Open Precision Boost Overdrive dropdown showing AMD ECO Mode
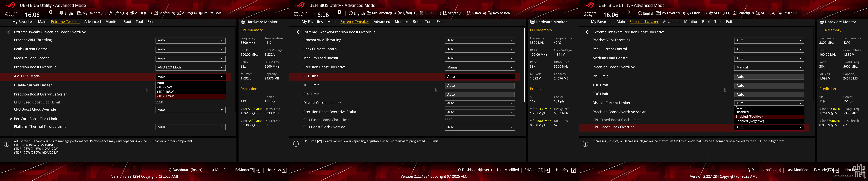Viewport: 868px width, 181px height. point(190,67)
